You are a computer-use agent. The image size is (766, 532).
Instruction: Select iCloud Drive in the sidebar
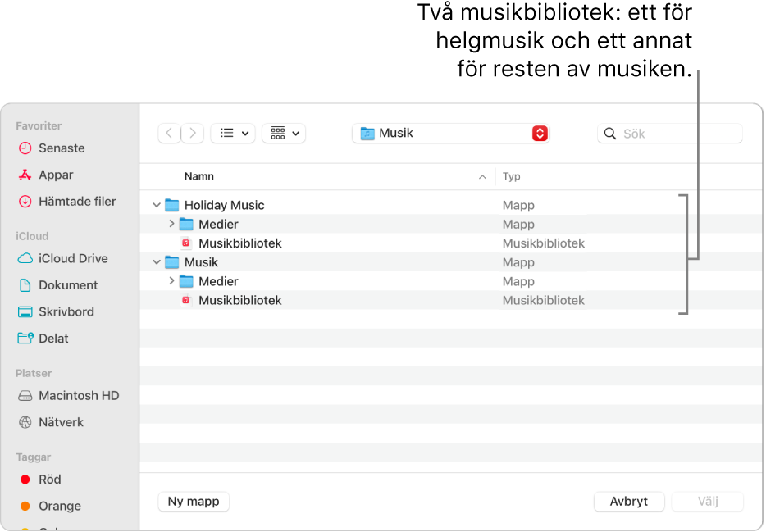coord(69,258)
